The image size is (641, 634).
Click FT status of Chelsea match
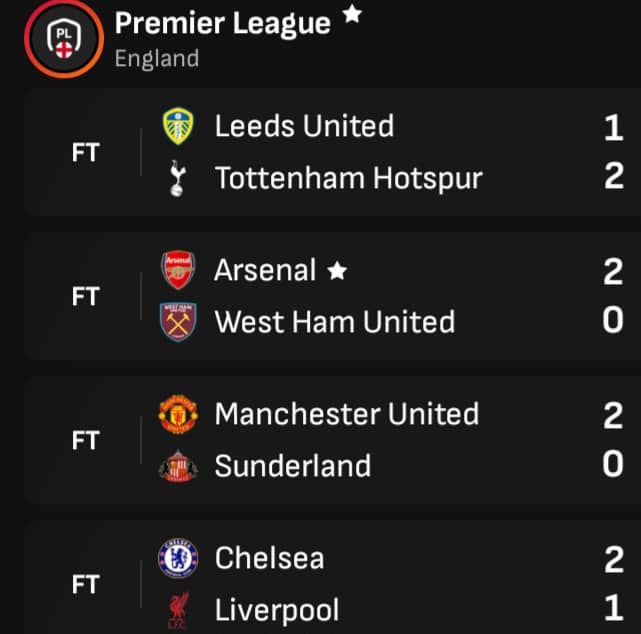[85, 584]
